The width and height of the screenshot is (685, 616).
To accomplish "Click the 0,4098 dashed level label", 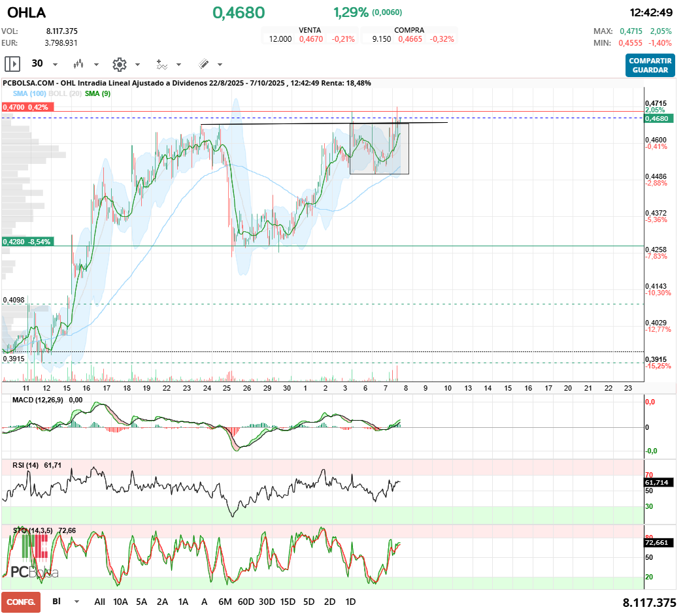I will click(x=14, y=300).
